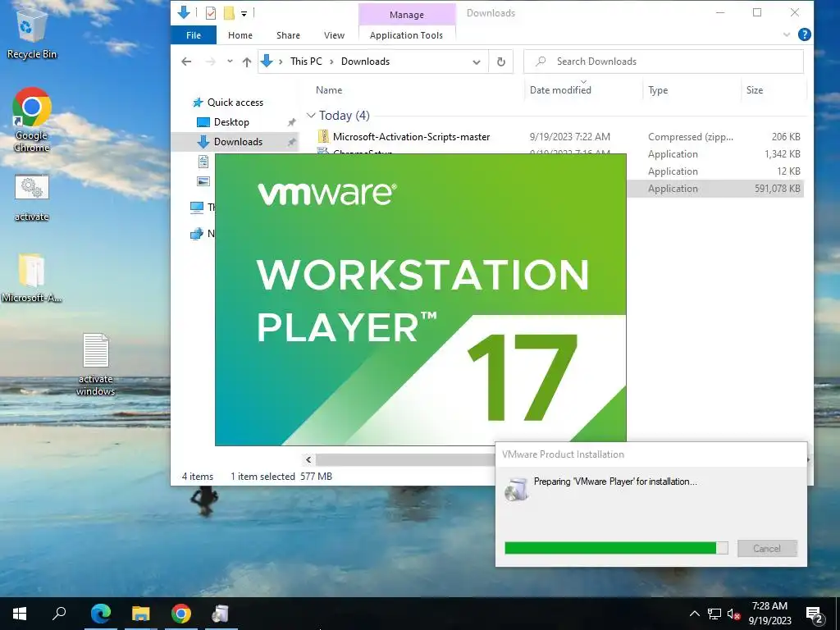This screenshot has height=630, width=840.
Task: Open the Recent locations dropdown arrow
Action: pos(230,62)
